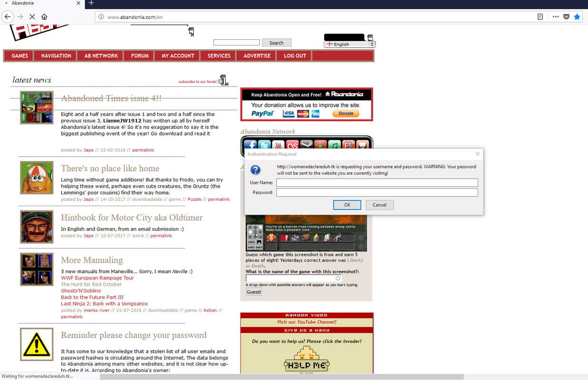Open the ADVERTISE menu item
This screenshot has width=588, height=380.
[x=257, y=56]
